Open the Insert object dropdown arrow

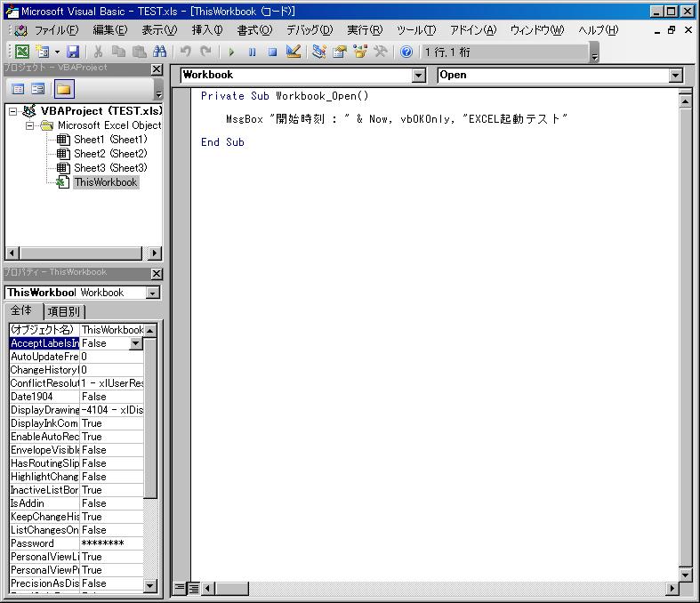point(57,52)
